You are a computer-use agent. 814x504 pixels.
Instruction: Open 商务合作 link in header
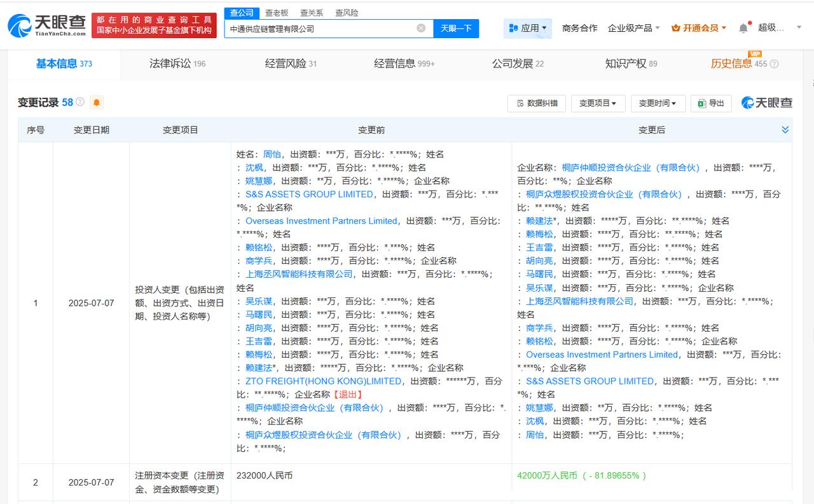(x=579, y=28)
